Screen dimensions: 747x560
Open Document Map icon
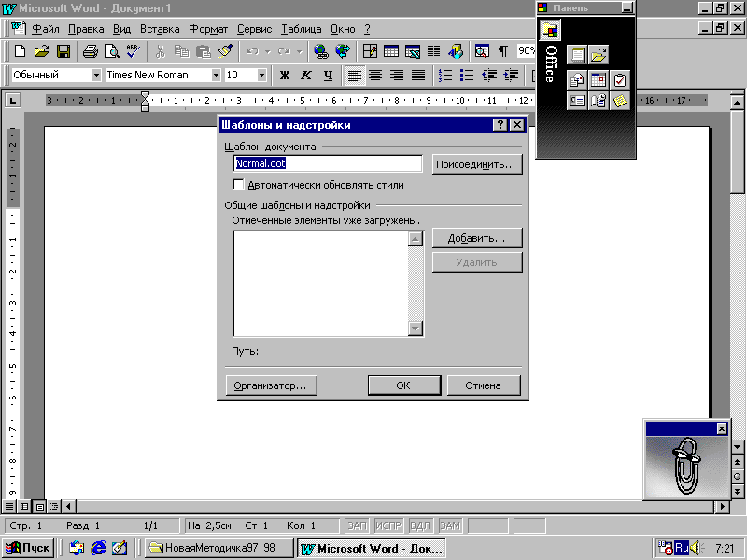tap(482, 51)
